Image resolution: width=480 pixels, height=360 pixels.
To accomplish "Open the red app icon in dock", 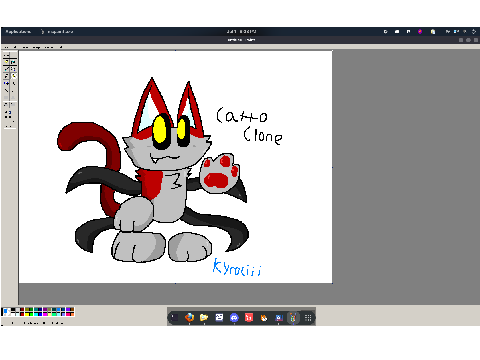I will 249,317.
